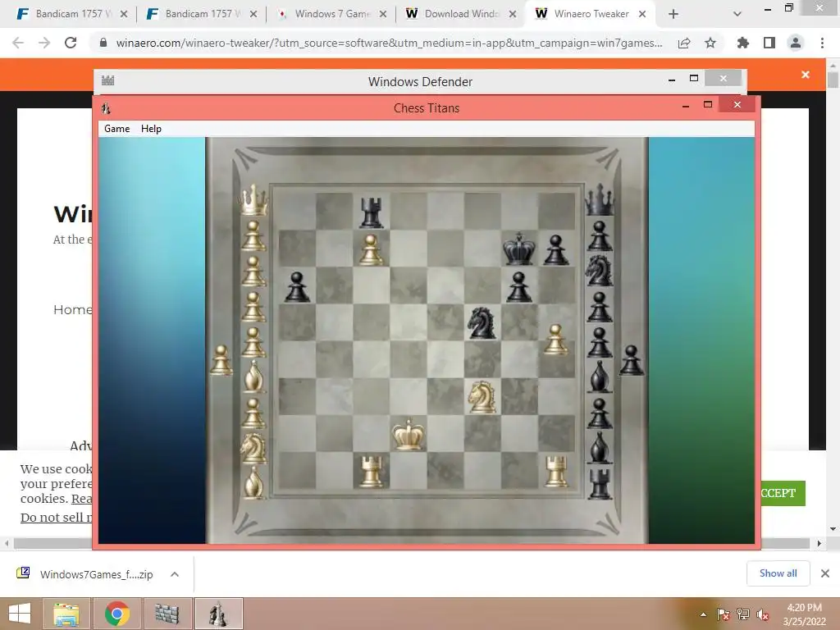Bookmark this page with star icon

pyautogui.click(x=710, y=43)
